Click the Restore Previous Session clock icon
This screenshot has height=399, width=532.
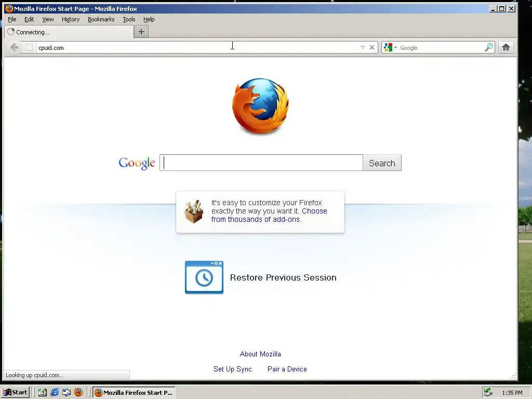204,277
